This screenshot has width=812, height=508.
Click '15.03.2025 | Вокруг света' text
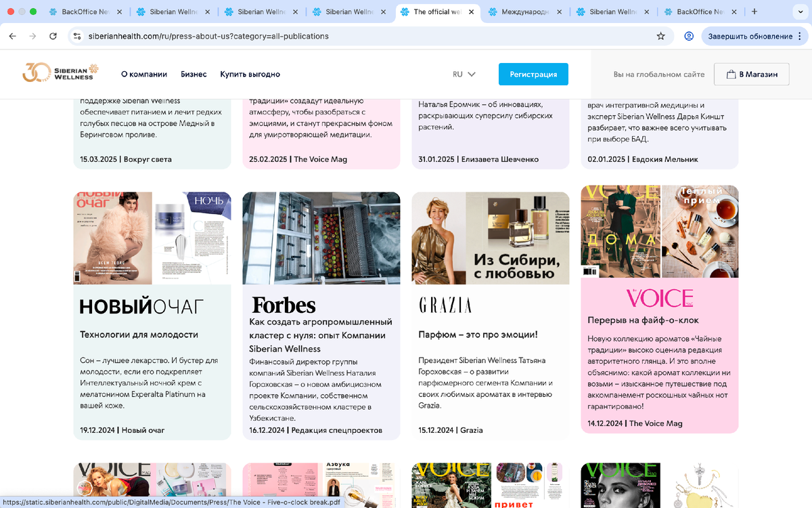[126, 159]
